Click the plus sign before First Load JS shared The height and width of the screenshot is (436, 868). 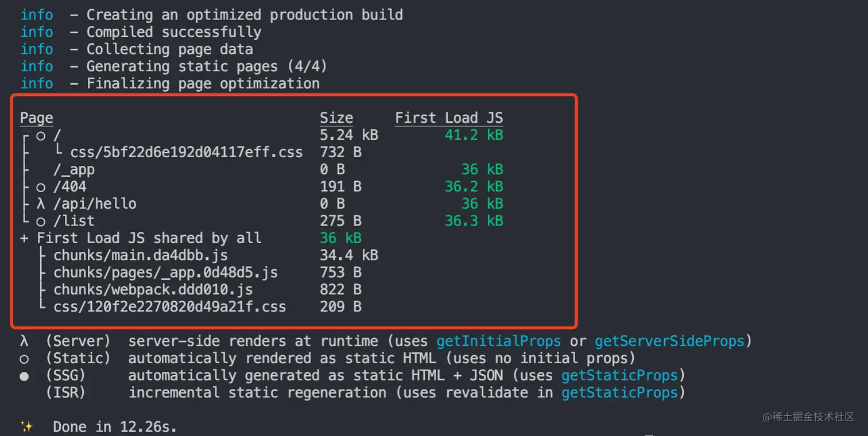tap(24, 238)
